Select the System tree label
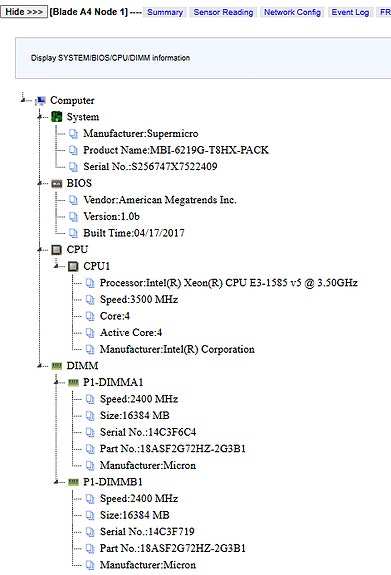This screenshot has height=575, width=391. [83, 117]
